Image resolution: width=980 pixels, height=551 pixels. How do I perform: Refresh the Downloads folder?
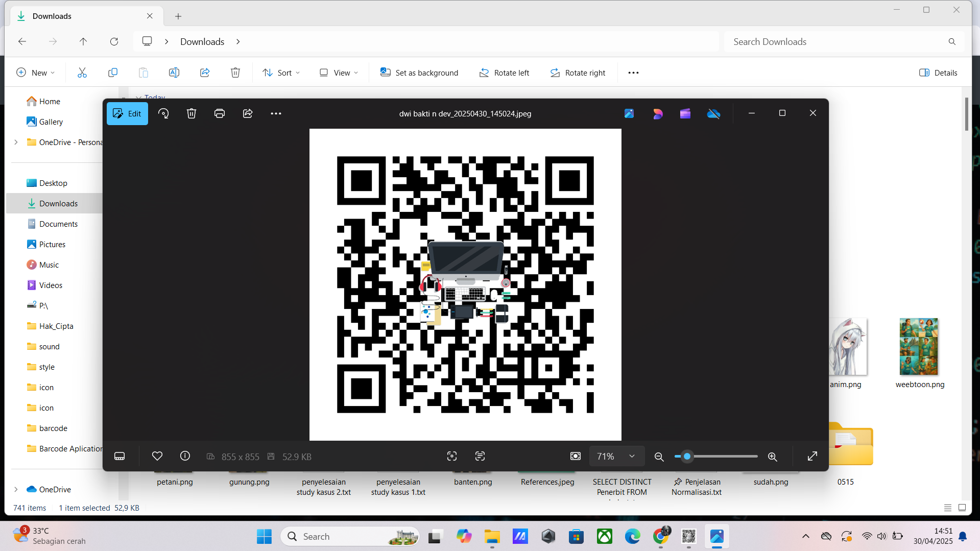point(114,41)
